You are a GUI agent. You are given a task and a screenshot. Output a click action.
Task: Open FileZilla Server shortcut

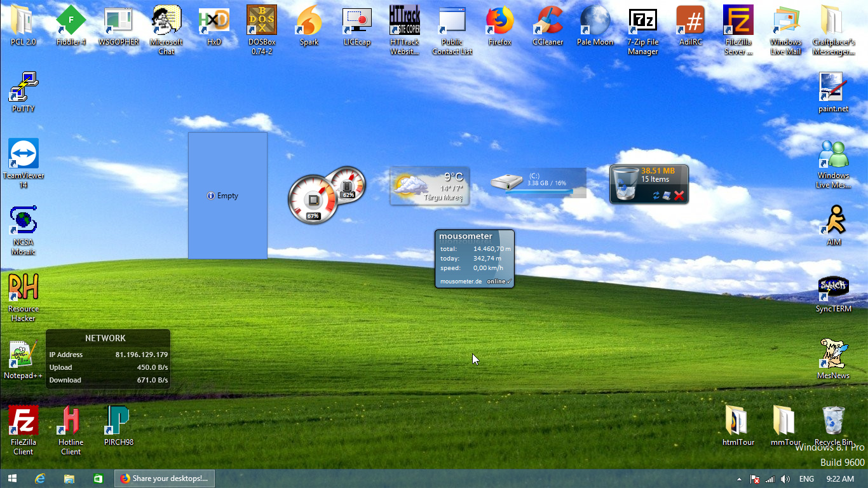(x=738, y=30)
